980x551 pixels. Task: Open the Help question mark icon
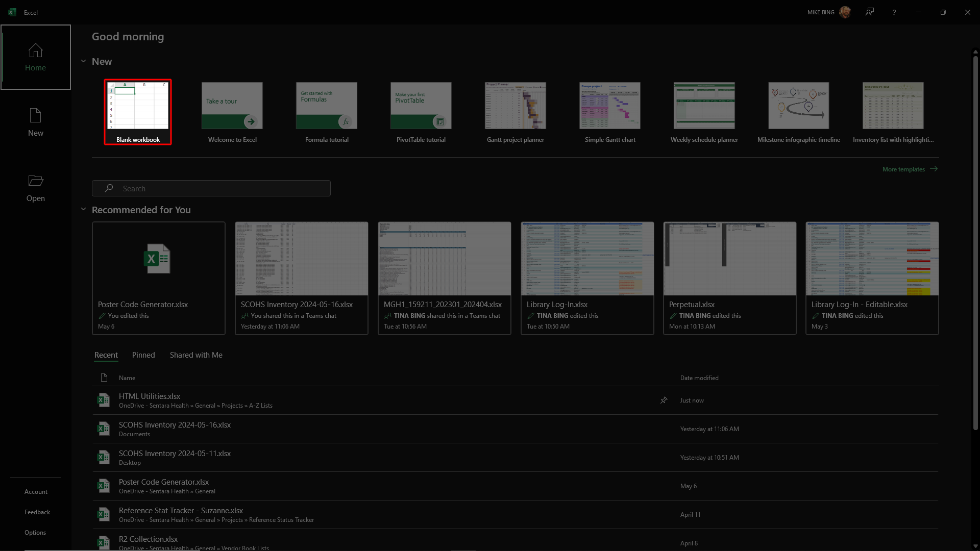894,12
